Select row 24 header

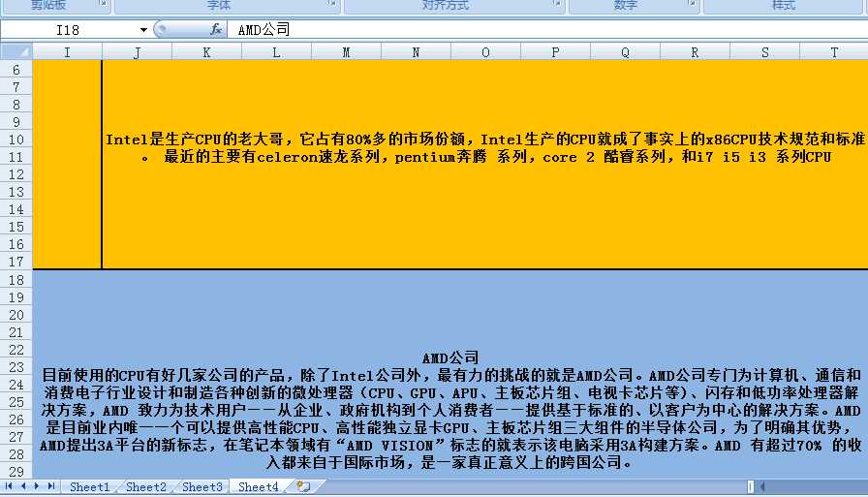pos(16,384)
